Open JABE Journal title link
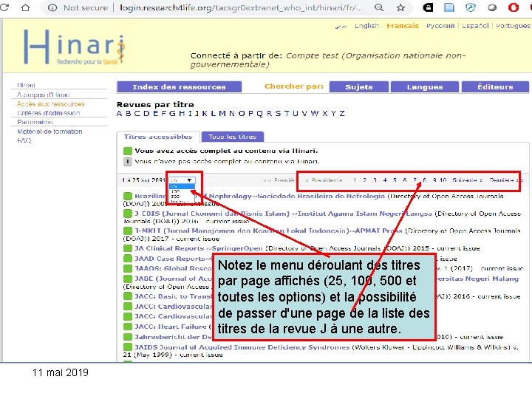The height and width of the screenshot is (399, 532). point(173,279)
